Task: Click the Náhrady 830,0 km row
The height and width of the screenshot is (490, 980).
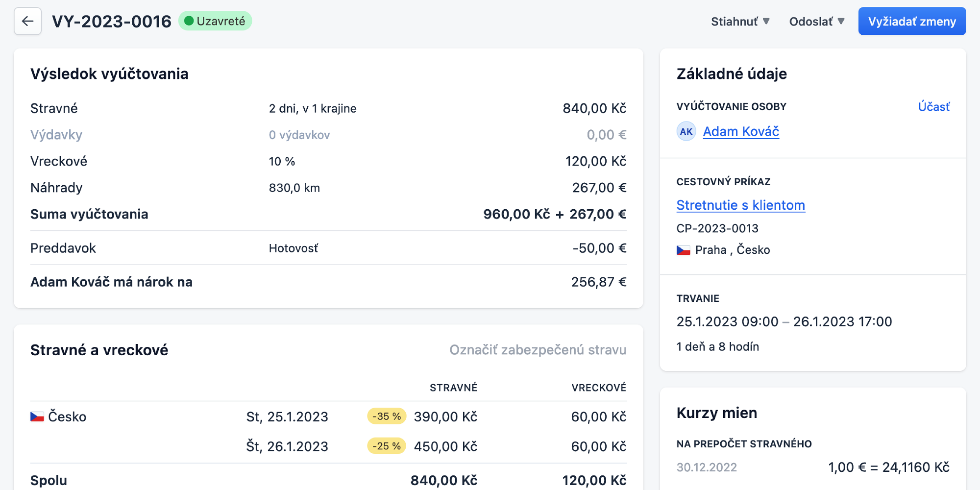Action: coord(328,188)
